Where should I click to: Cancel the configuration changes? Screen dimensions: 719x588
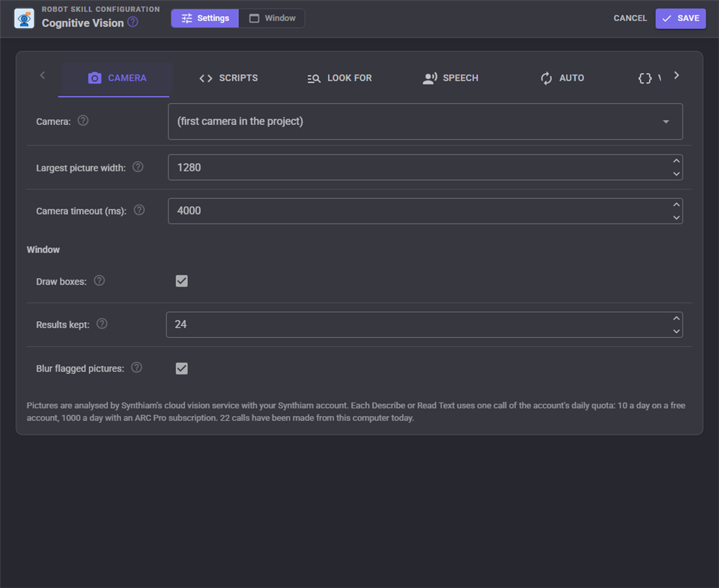630,18
